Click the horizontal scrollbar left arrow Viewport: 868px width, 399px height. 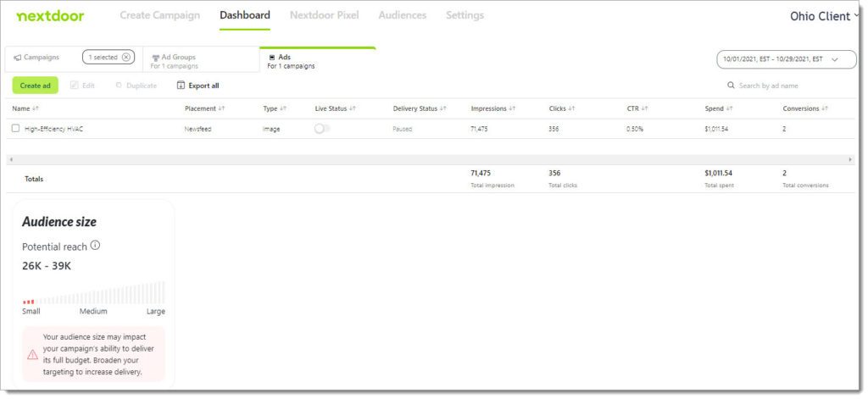[x=10, y=159]
